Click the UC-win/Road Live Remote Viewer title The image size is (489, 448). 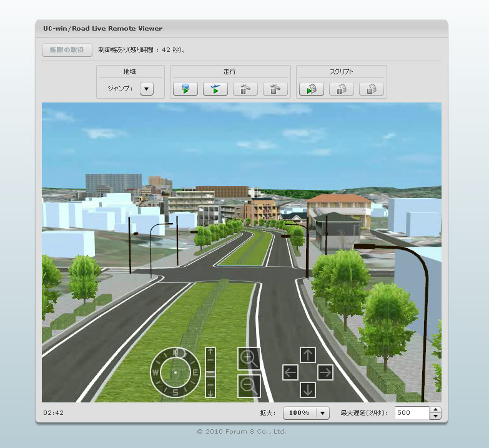coord(103,28)
